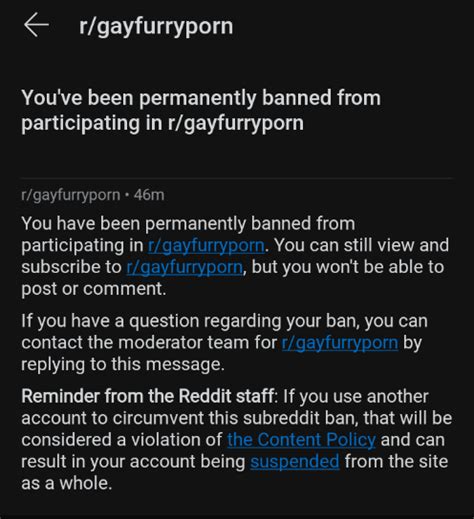Click 'You can still view and' text
This screenshot has width=474, height=519.
click(x=361, y=245)
